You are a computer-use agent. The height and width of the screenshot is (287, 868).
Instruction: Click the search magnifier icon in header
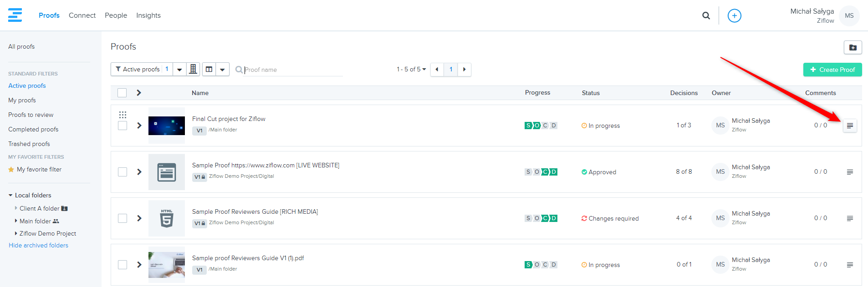pyautogui.click(x=706, y=15)
